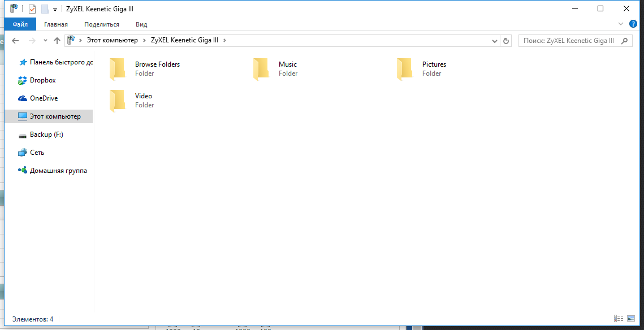Viewport: 644px width, 330px height.
Task: Click the Backup (F:) drive icon
Action: pos(23,135)
